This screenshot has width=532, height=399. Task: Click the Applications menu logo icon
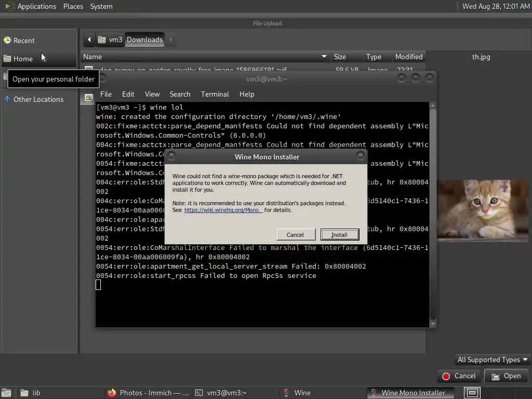coord(9,6)
